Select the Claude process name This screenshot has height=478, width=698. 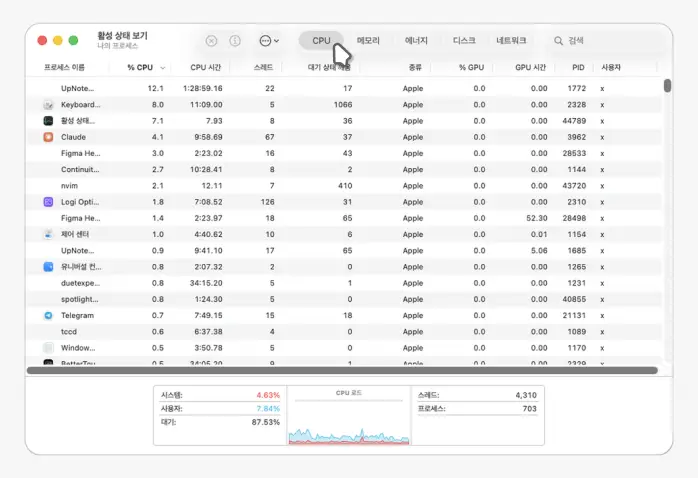point(73,137)
